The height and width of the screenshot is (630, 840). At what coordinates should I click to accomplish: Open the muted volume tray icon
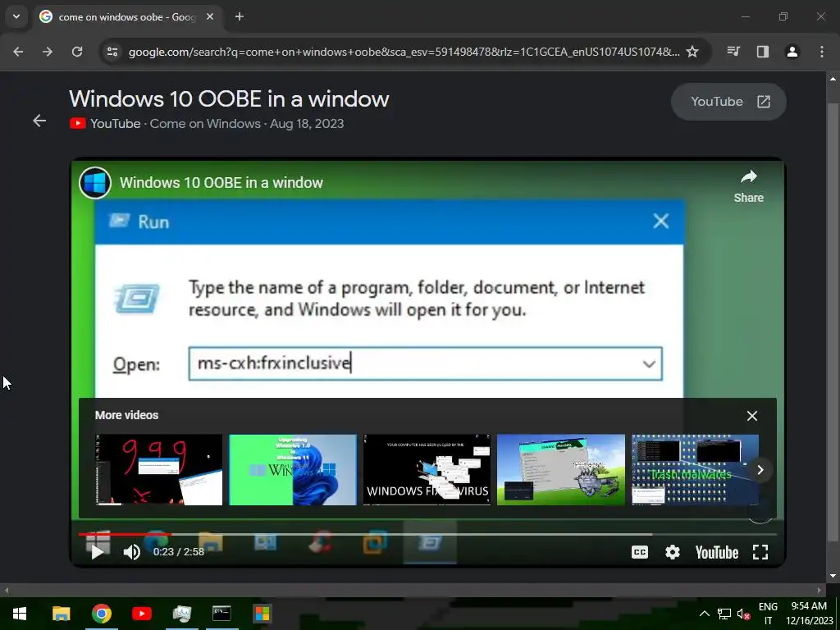click(x=743, y=614)
